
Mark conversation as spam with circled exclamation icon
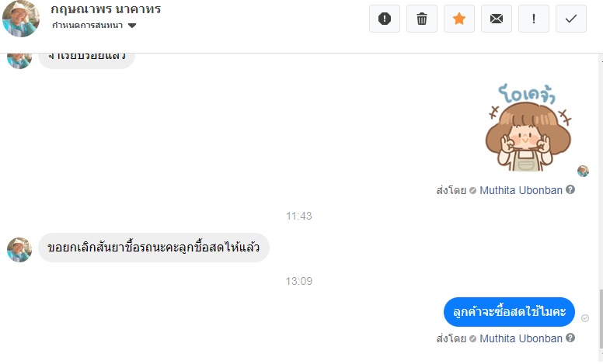point(385,19)
